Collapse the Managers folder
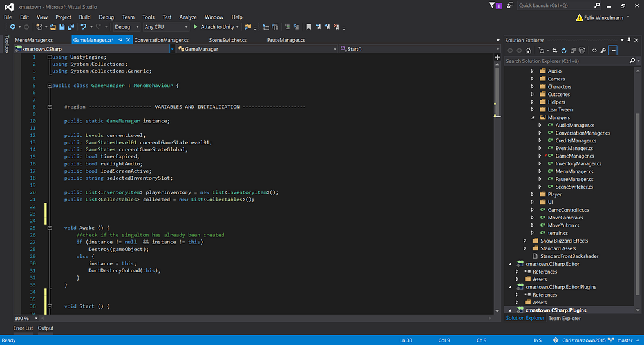This screenshot has width=644, height=345. (533, 117)
